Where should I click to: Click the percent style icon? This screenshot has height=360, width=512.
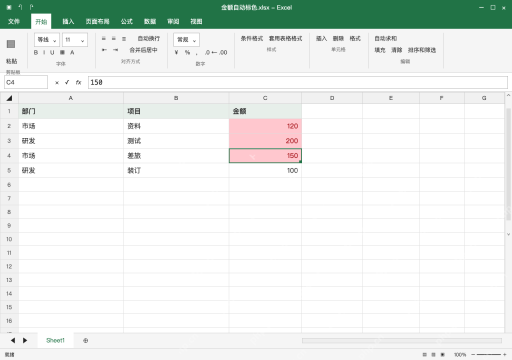pos(187,53)
